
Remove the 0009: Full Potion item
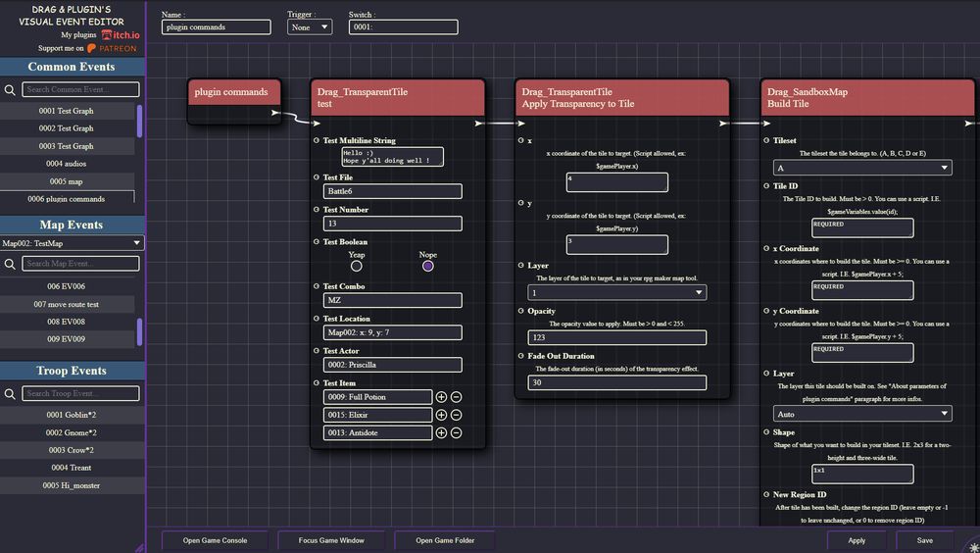pos(457,397)
